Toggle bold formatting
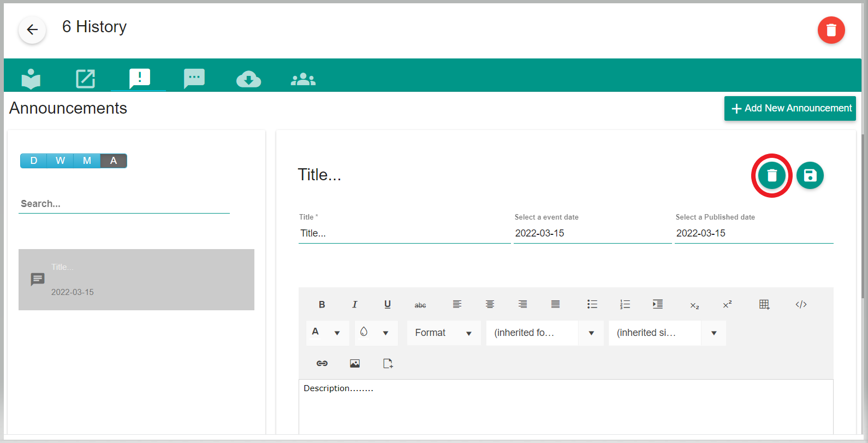868x443 pixels. point(322,305)
